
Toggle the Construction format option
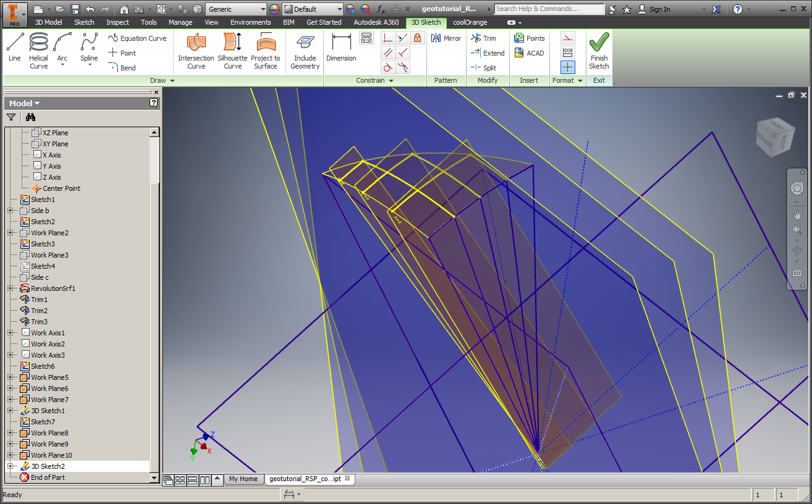[568, 38]
